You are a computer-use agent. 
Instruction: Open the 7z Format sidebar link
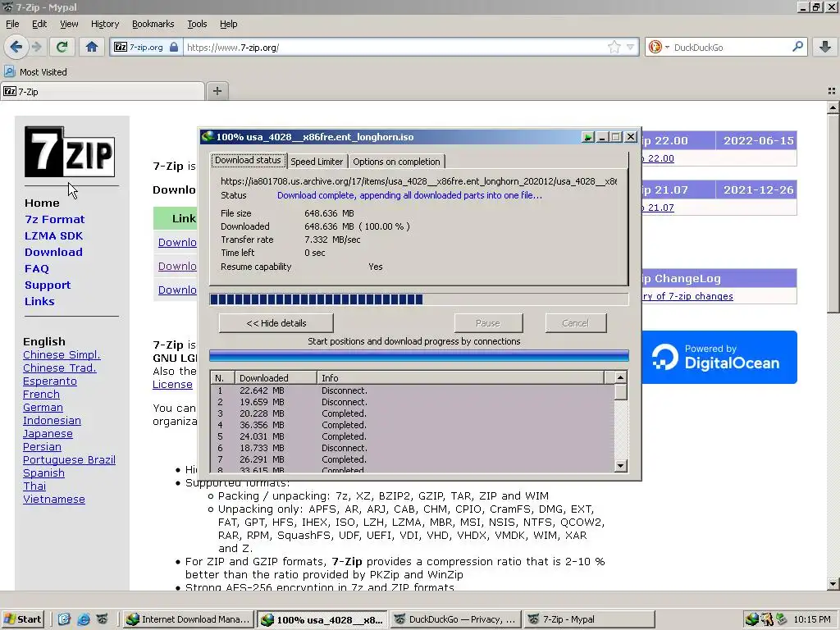tap(54, 219)
